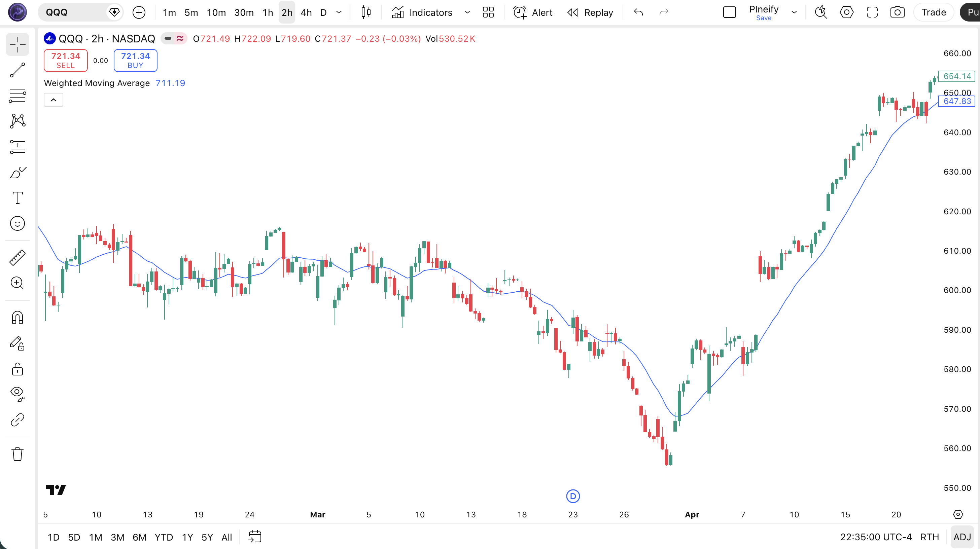Click the undo arrow
The width and height of the screenshot is (980, 549).
(638, 12)
